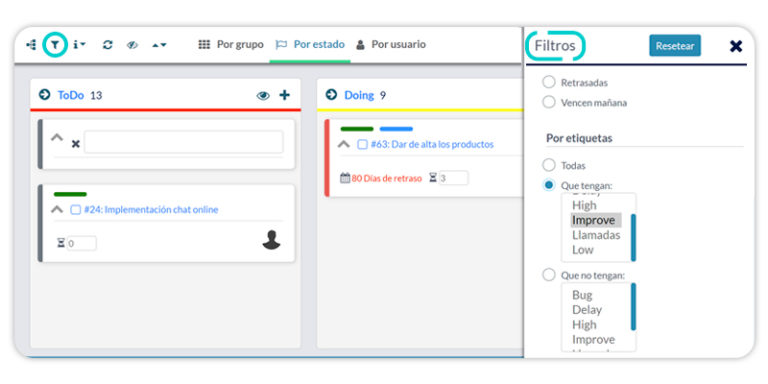The image size is (768, 384).
Task: Click the green label on task #63
Action: [357, 129]
